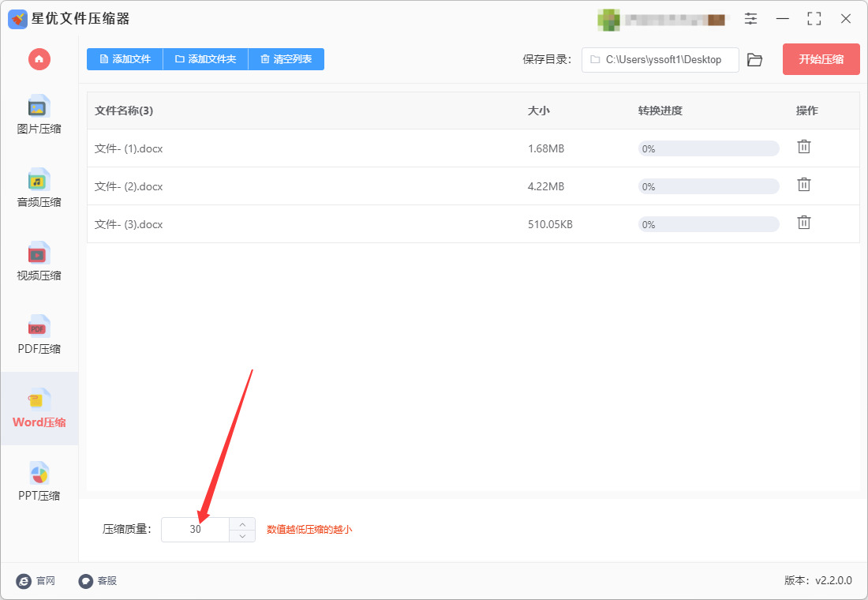This screenshot has height=600, width=868.
Task: Delete 文件- (1).docx from the list
Action: tap(804, 147)
